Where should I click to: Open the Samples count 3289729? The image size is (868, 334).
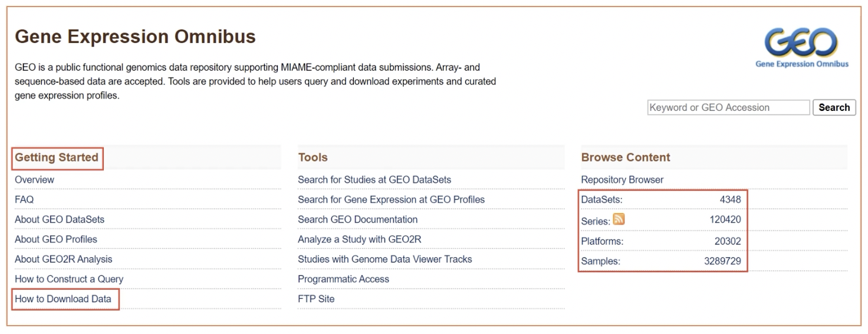[722, 261]
